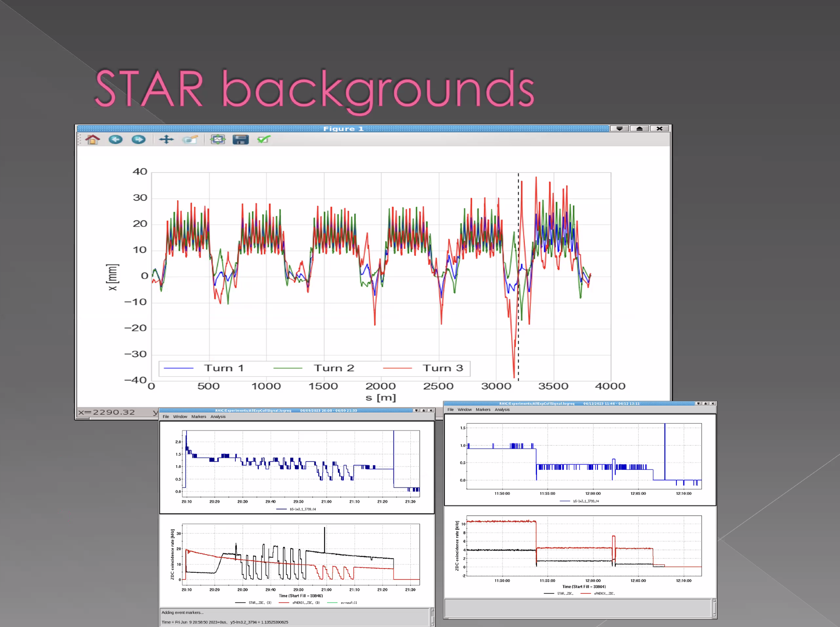
Task: Click 'Time (Start Fill = 33846)' axis label
Action: [x=301, y=596]
